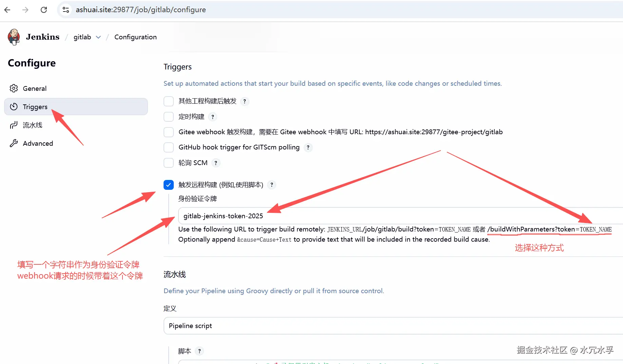Click the browser address bar URL

(141, 10)
